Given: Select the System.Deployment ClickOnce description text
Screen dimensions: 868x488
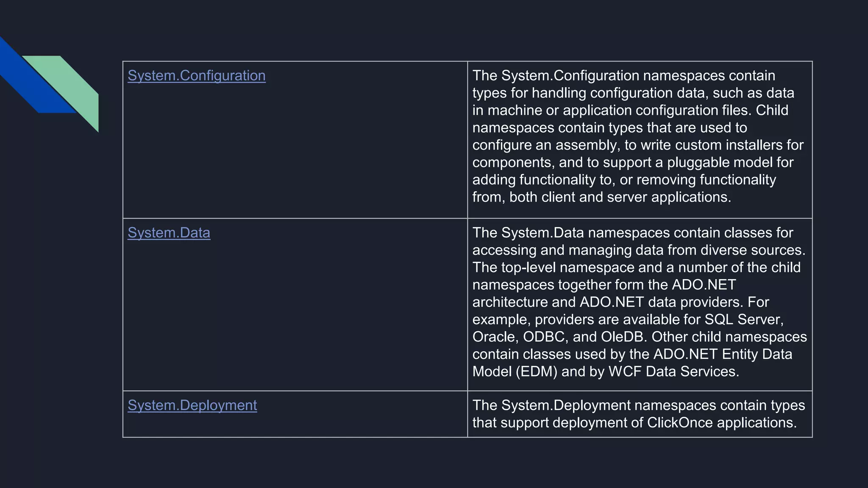Looking at the screenshot, I should [639, 414].
